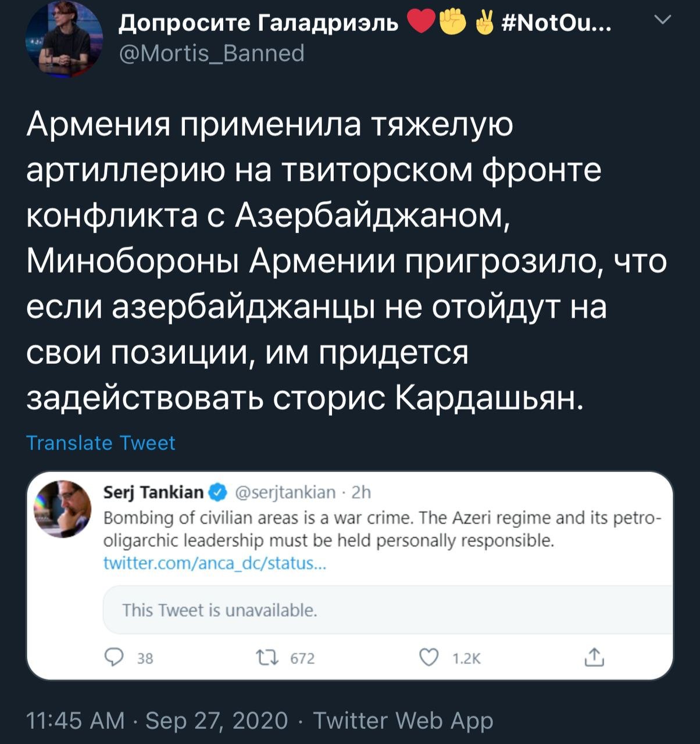The image size is (700, 744).
Task: Click the Serj Tankian name
Action: pos(153,492)
